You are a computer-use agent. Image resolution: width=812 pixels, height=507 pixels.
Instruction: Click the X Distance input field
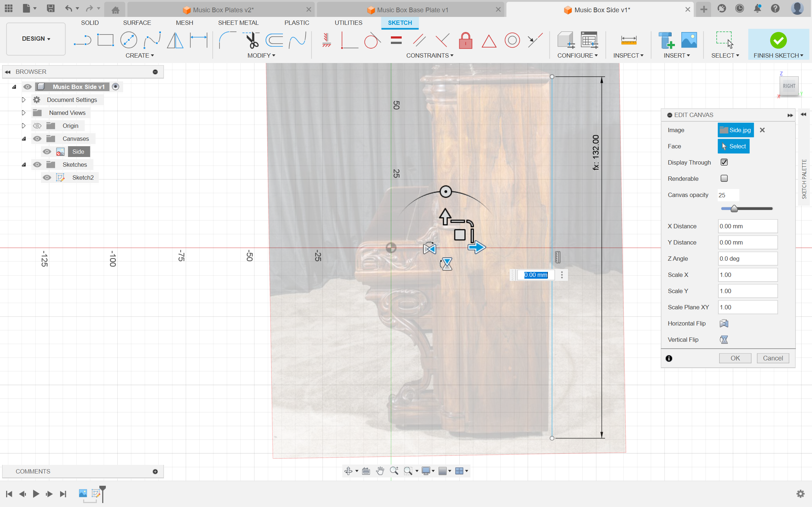click(747, 226)
